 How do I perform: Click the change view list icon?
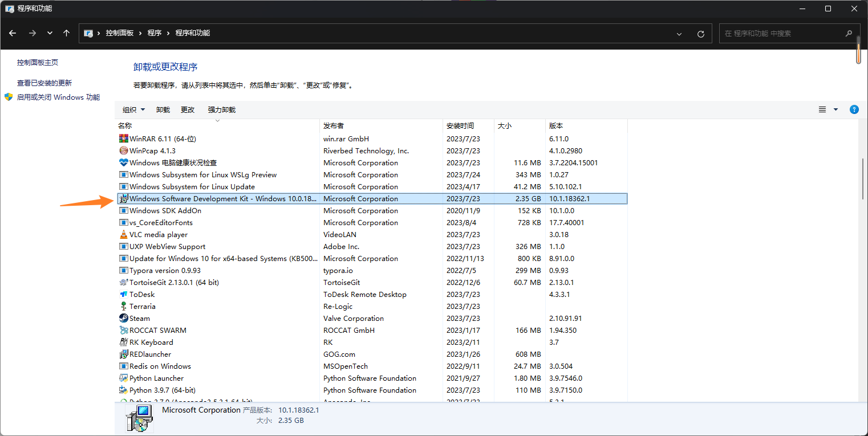coord(822,109)
